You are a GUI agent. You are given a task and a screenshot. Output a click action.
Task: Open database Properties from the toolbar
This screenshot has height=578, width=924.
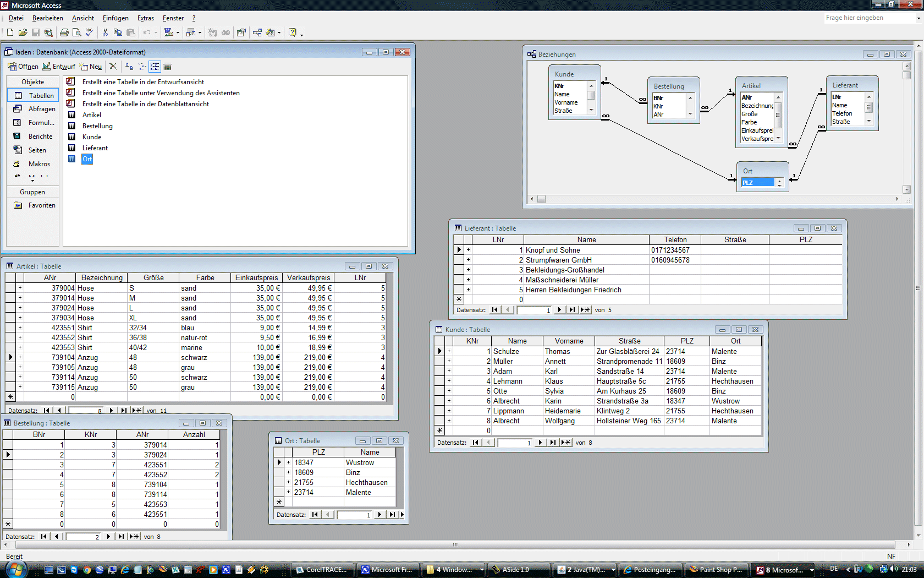241,32
